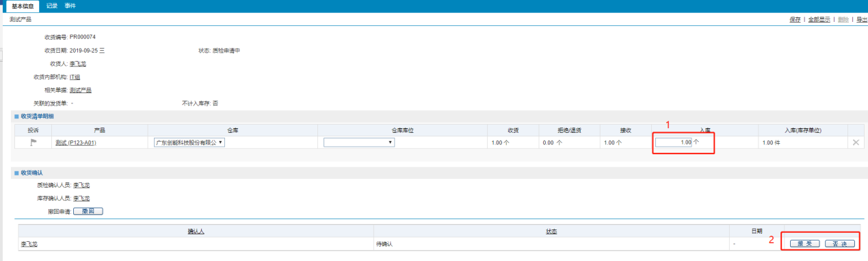Open 质检确认人员 李飞龙 link

(81, 185)
